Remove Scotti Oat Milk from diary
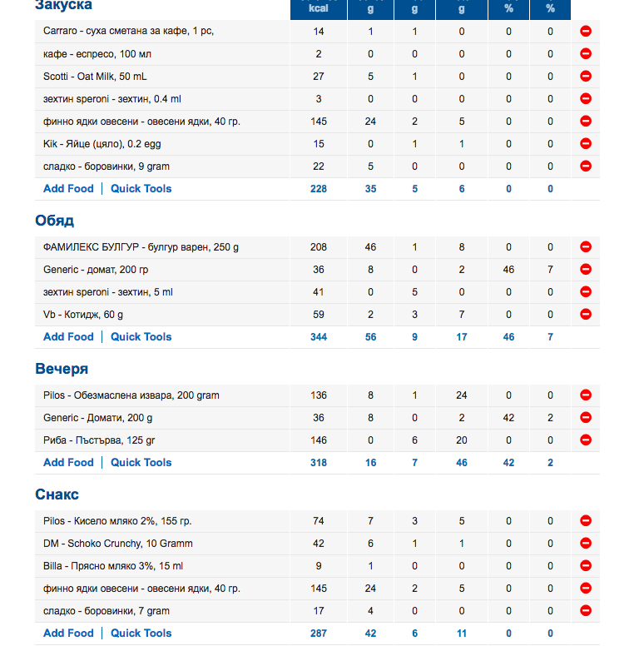The height and width of the screenshot is (651, 644). pyautogui.click(x=585, y=77)
